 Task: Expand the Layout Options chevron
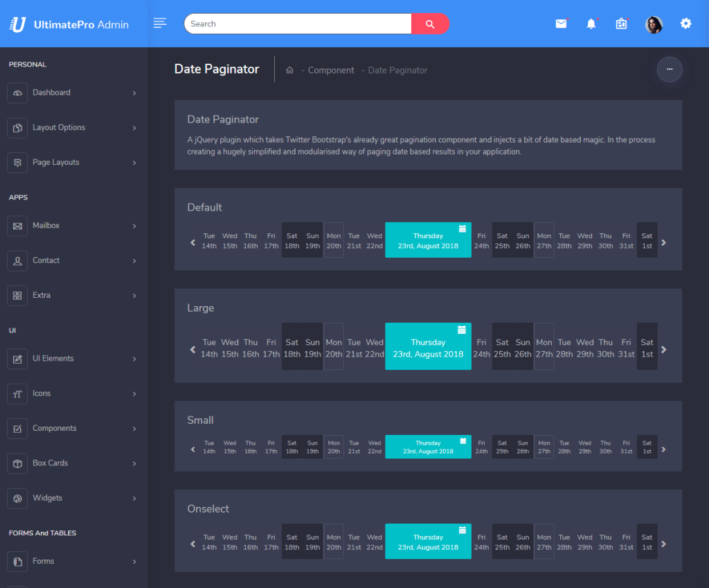tap(134, 128)
